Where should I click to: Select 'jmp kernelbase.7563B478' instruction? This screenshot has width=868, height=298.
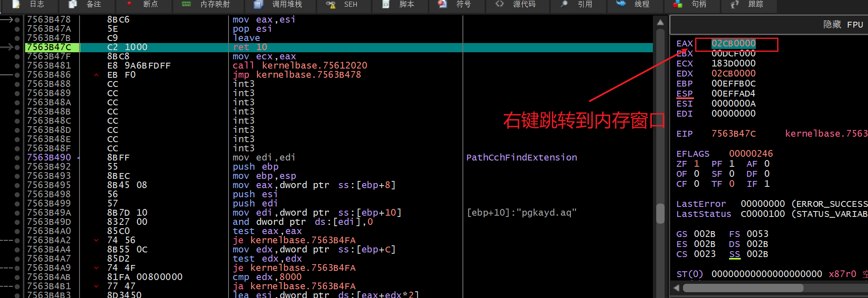point(297,75)
